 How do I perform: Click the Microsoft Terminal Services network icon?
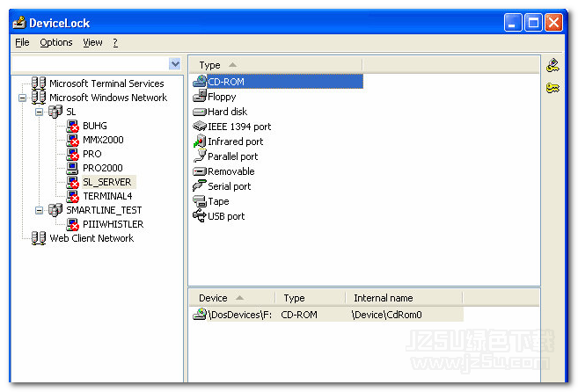pyautogui.click(x=39, y=83)
